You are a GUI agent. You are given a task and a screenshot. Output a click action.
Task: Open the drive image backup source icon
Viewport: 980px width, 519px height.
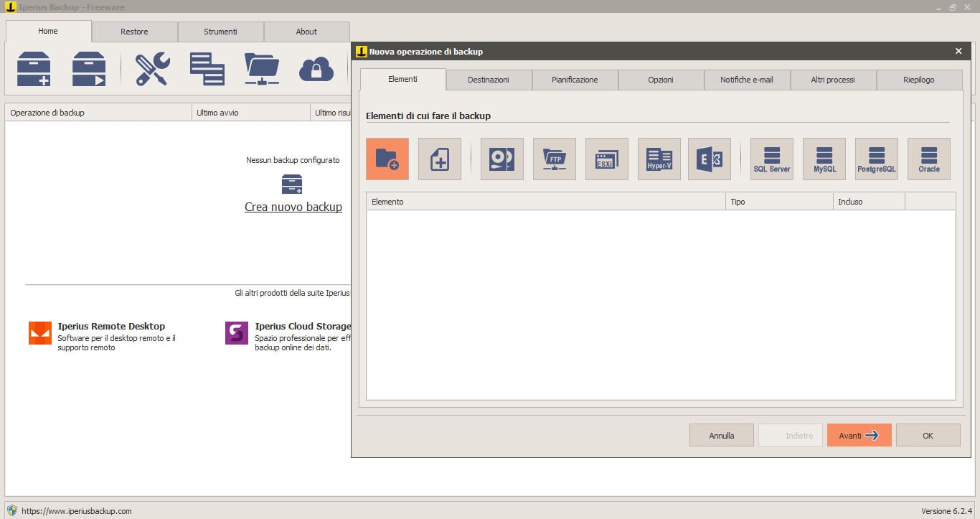pyautogui.click(x=501, y=159)
